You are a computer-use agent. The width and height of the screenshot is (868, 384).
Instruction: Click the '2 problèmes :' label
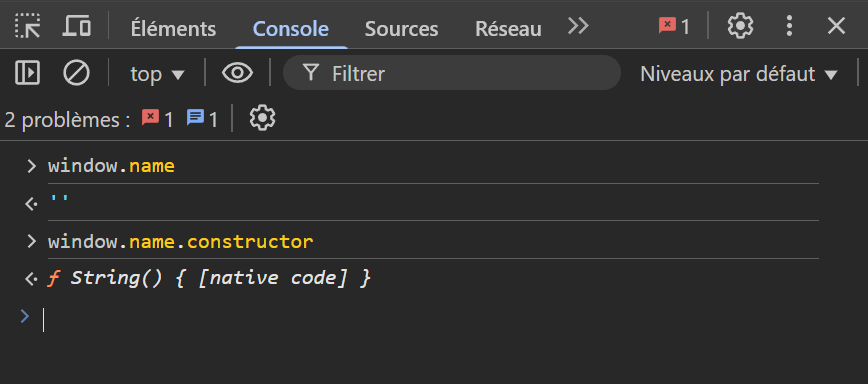68,120
